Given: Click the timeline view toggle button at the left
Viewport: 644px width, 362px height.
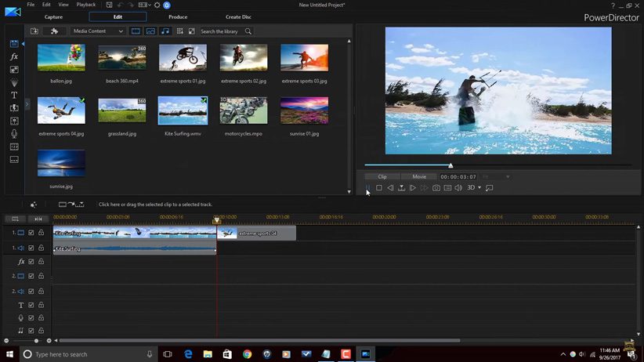Looking at the screenshot, I should pos(15,219).
